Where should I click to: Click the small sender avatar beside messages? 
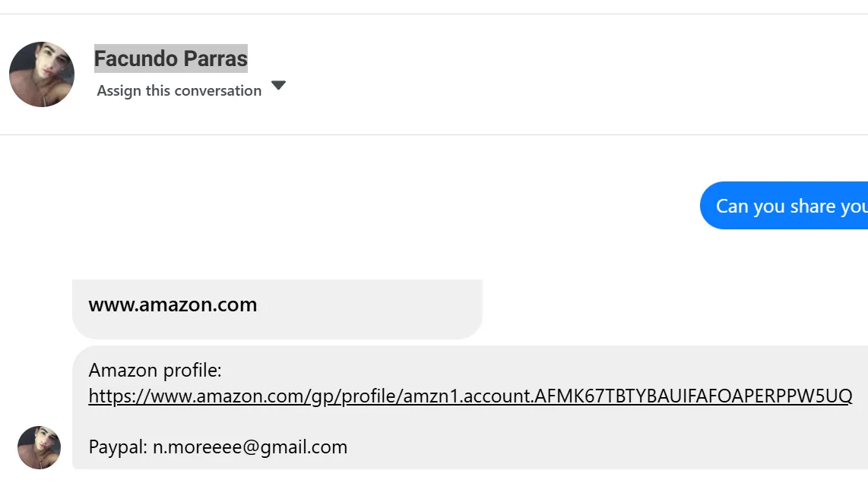click(x=39, y=447)
